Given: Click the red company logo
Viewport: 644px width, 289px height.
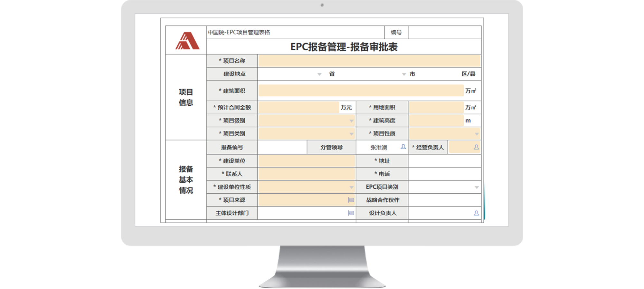Looking at the screenshot, I should (187, 41).
